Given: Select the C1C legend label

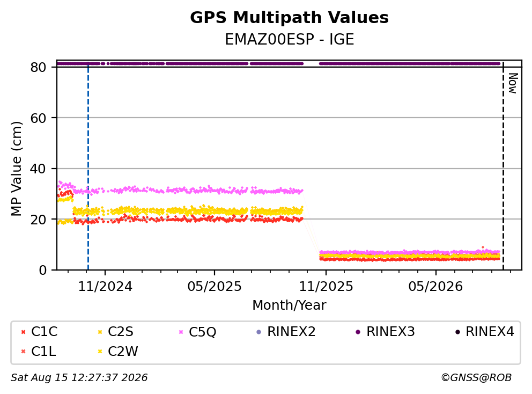Looking at the screenshot, I should [x=45, y=332].
